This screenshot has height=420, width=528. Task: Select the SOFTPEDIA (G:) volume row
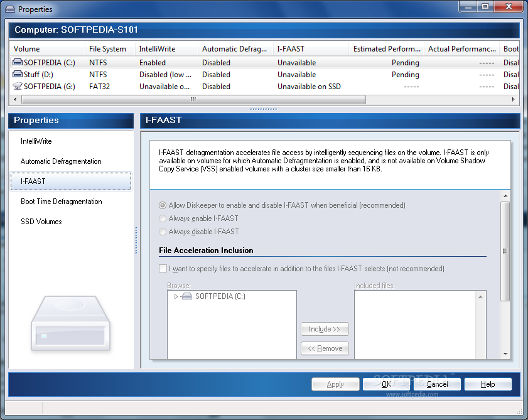(x=264, y=87)
